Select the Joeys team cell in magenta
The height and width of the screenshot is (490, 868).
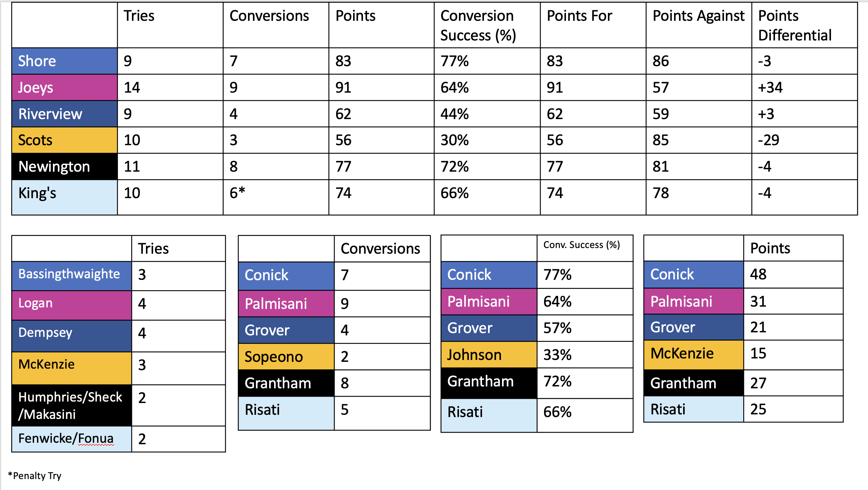pos(64,88)
